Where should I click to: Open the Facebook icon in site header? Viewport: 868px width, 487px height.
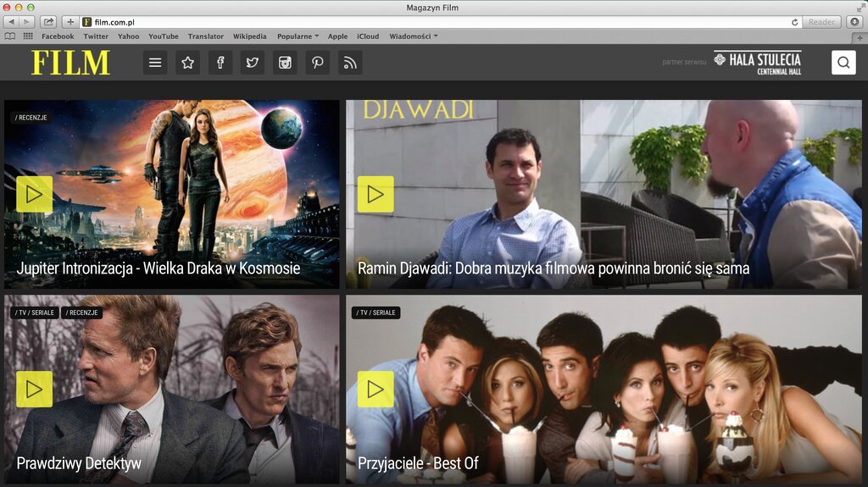click(x=220, y=63)
